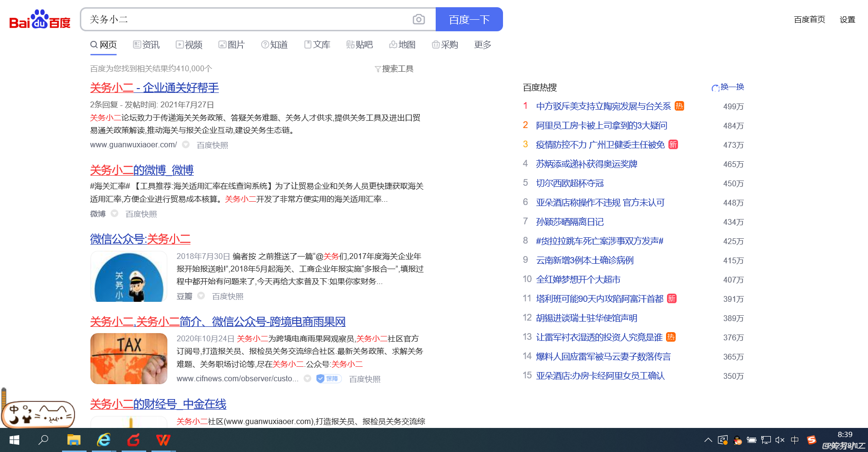The height and width of the screenshot is (452, 868).
Task: Open 搜索工具 filter options
Action: (x=394, y=69)
